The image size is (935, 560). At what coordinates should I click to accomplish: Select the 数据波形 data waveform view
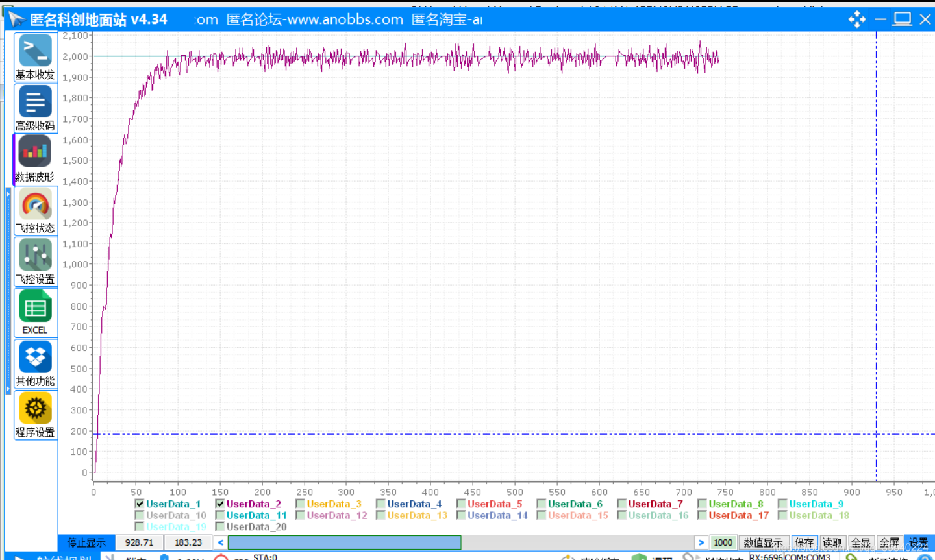[36, 160]
